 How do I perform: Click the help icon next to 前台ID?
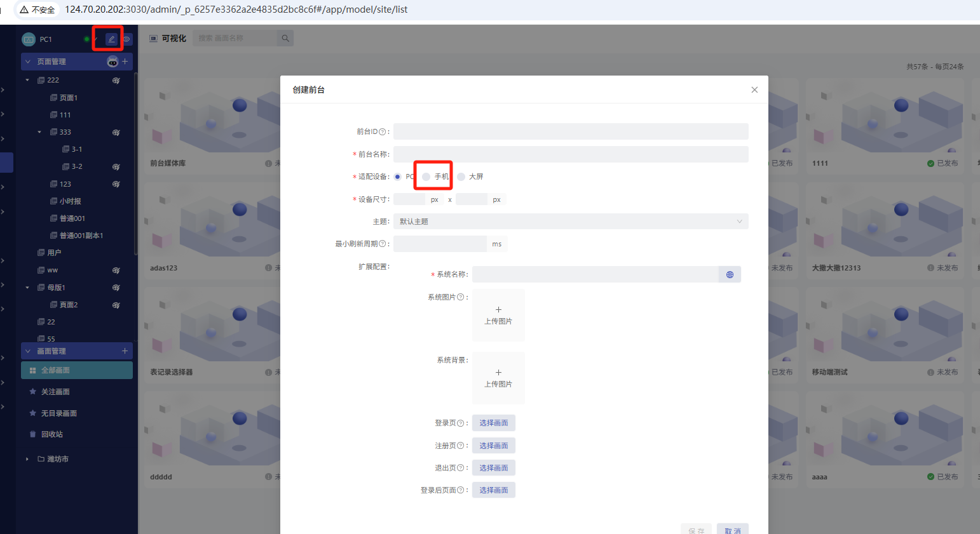point(382,132)
